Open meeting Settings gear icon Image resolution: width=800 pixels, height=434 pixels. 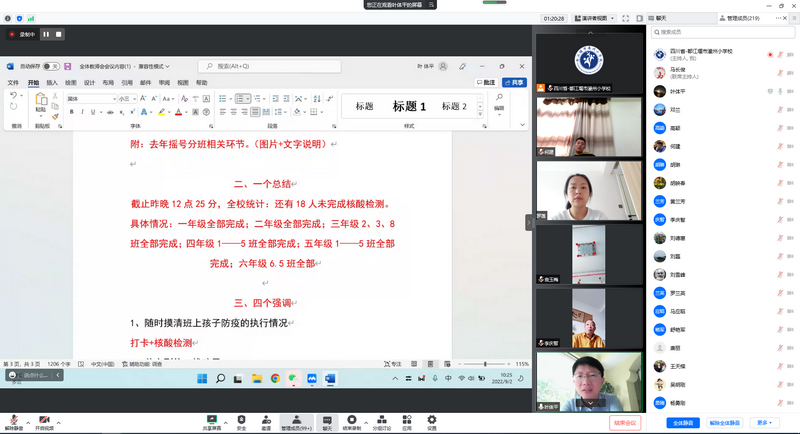pos(432,421)
